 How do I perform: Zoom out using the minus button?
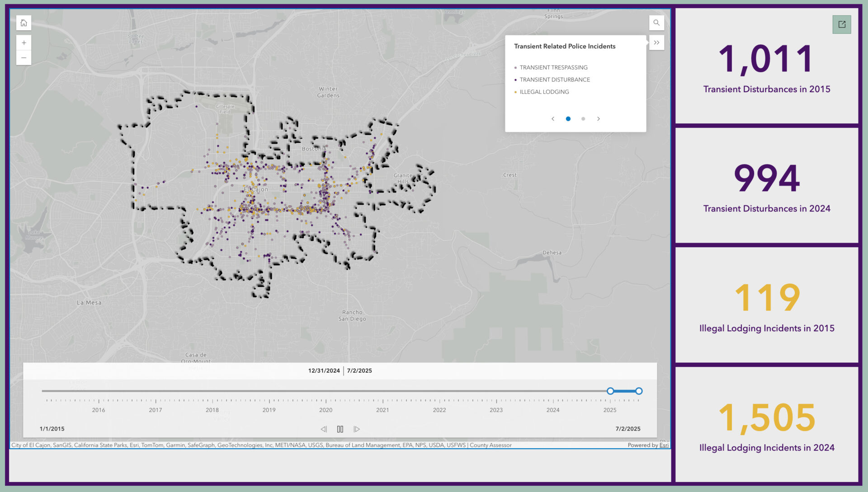pyautogui.click(x=24, y=58)
